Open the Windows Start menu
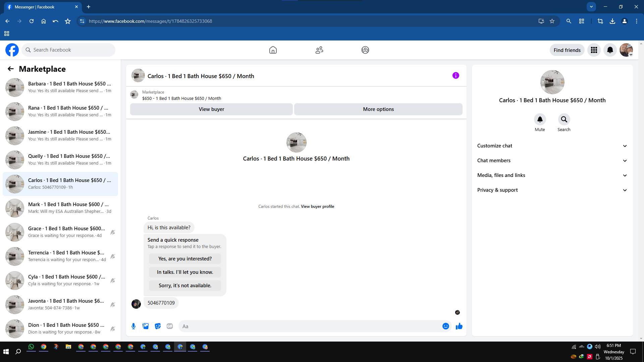The height and width of the screenshot is (362, 644). pyautogui.click(x=6, y=351)
